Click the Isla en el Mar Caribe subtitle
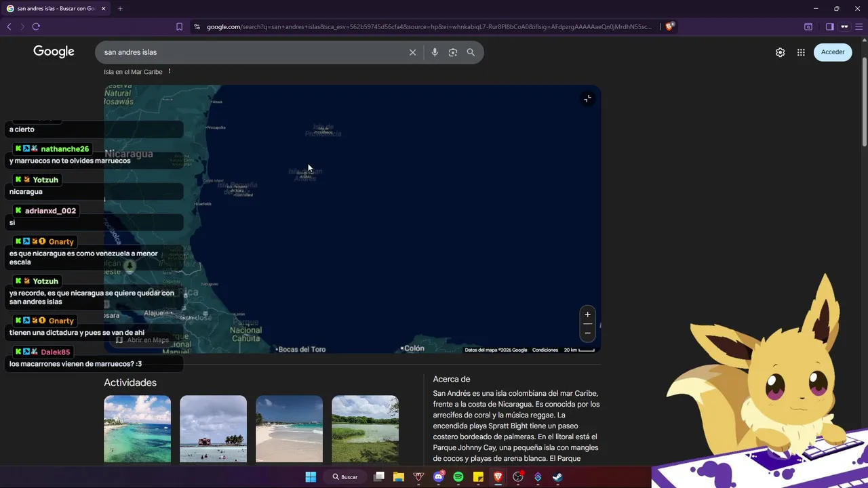Screen dimensions: 868x488 tap(133, 72)
